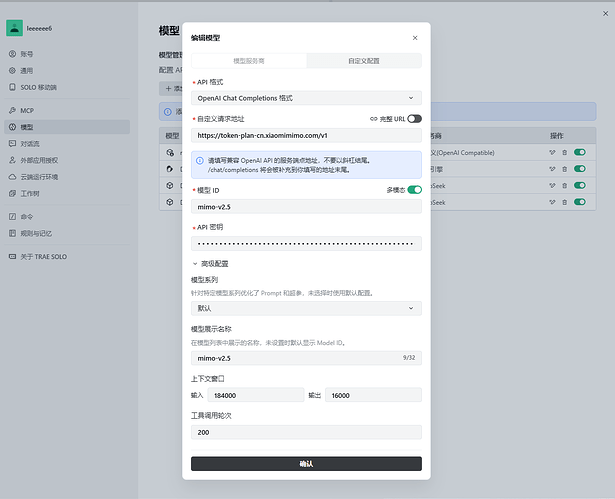Open the 通用 general settings section
The image size is (615, 499).
click(x=67, y=71)
